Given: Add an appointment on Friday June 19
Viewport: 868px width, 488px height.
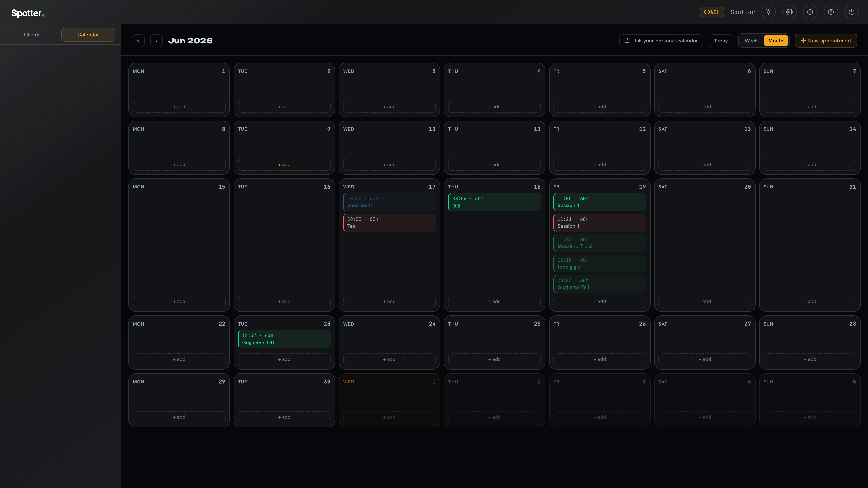Looking at the screenshot, I should pyautogui.click(x=599, y=301).
